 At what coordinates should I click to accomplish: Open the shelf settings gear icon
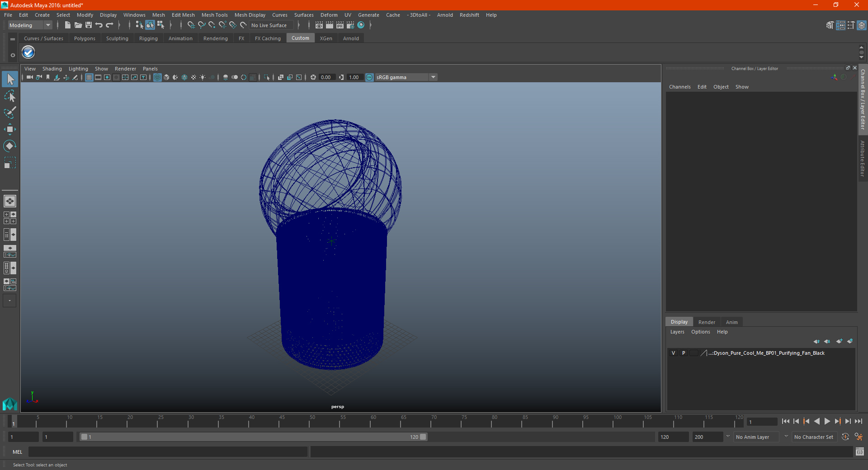tap(13, 55)
